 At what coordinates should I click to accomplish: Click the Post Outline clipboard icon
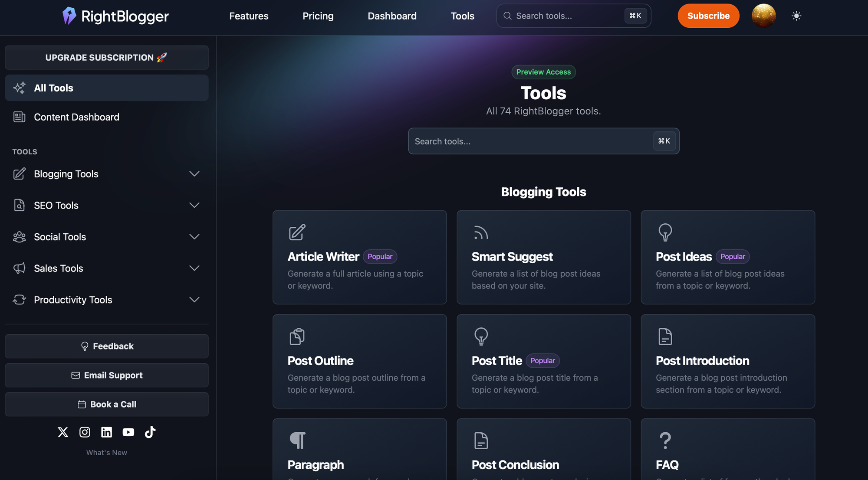pyautogui.click(x=297, y=336)
